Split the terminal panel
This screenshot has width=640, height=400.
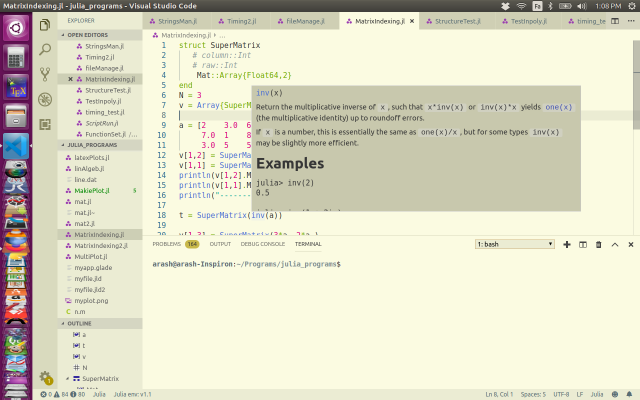pos(583,244)
